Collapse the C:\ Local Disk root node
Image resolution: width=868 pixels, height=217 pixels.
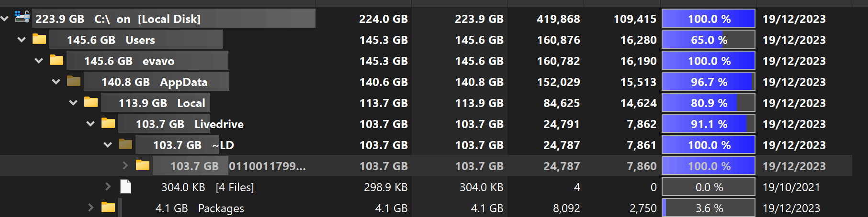[5, 19]
